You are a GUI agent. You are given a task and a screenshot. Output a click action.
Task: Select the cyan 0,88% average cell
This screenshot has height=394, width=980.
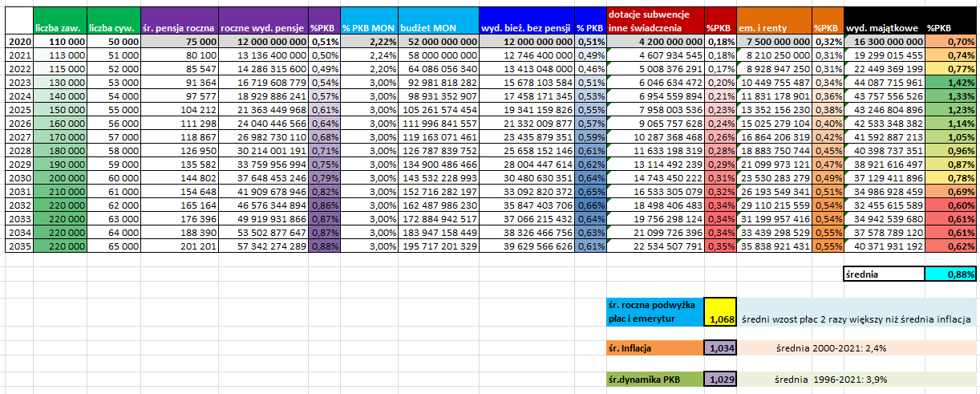pos(951,274)
